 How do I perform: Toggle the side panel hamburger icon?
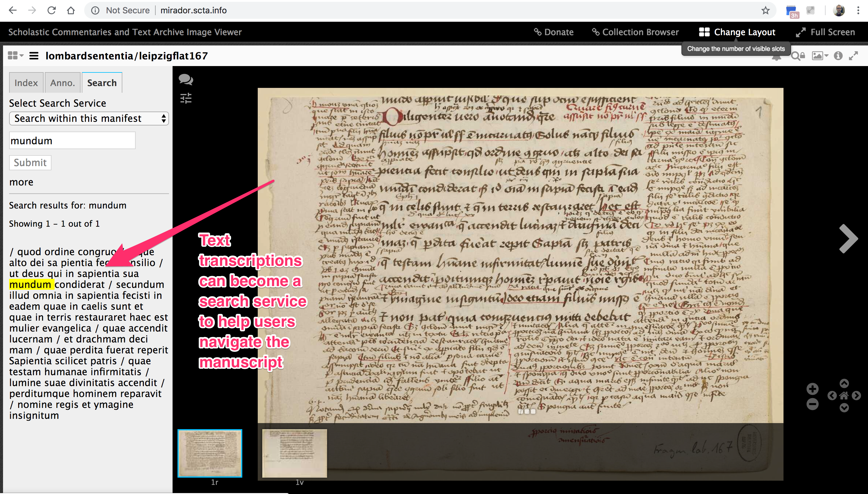tap(34, 56)
